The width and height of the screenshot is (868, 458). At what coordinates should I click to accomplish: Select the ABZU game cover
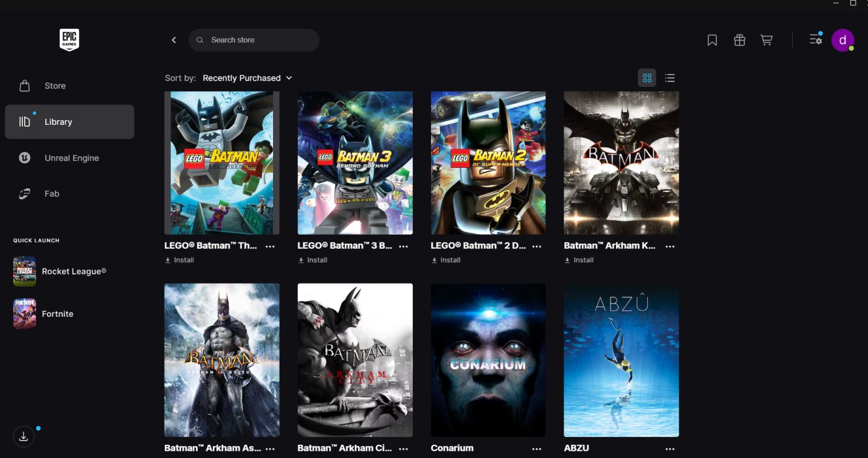(x=621, y=360)
